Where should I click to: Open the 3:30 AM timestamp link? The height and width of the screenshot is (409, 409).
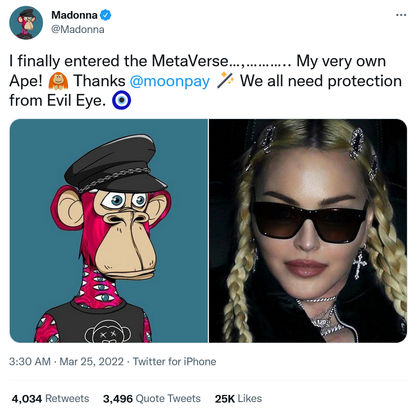click(x=30, y=362)
